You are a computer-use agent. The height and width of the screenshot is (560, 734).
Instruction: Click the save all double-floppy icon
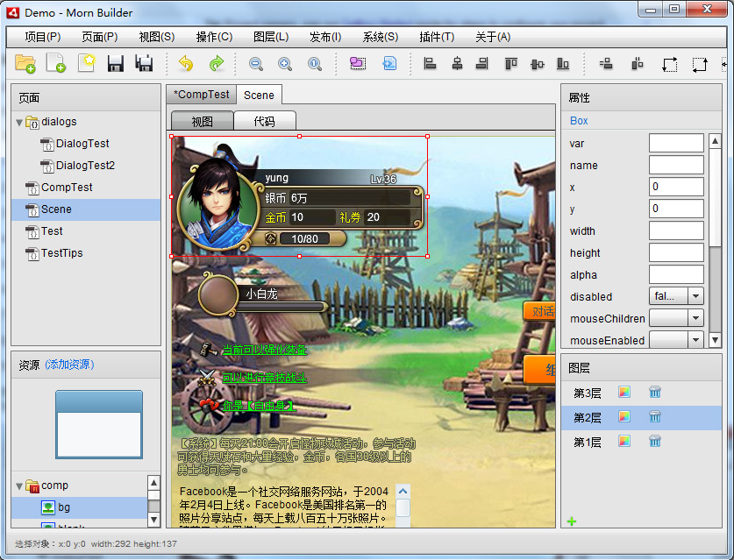pos(144,63)
